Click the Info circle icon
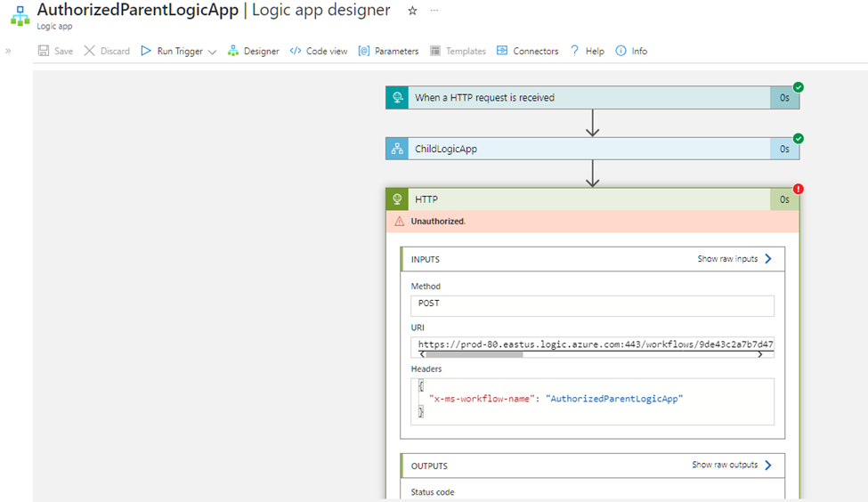The image size is (868, 502). (x=621, y=51)
